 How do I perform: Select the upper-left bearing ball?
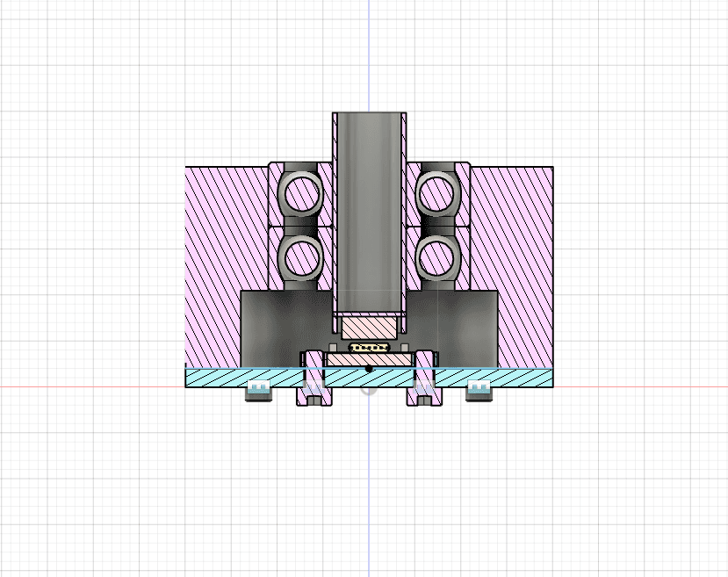click(302, 193)
